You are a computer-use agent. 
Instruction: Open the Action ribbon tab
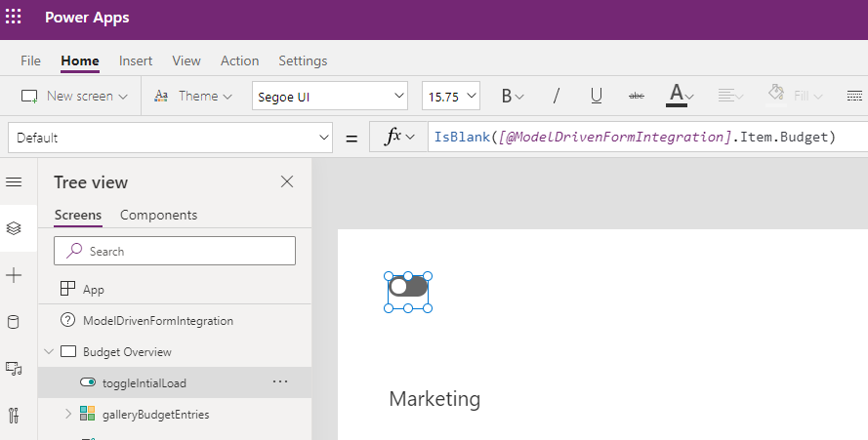pos(239,60)
